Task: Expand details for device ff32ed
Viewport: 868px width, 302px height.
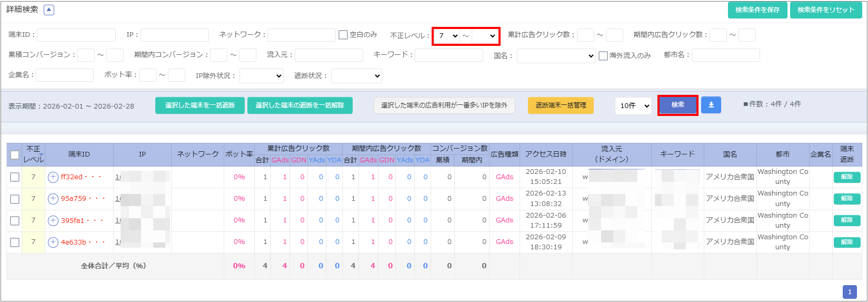Action: click(x=53, y=177)
